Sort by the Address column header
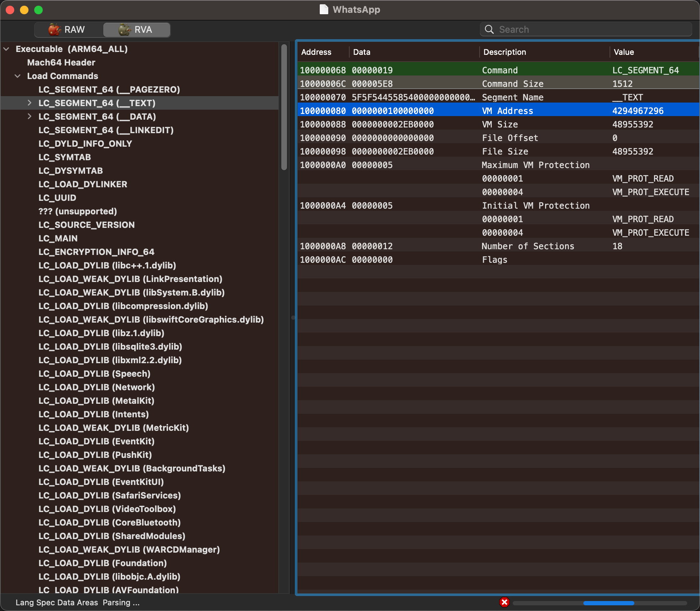 (323, 52)
